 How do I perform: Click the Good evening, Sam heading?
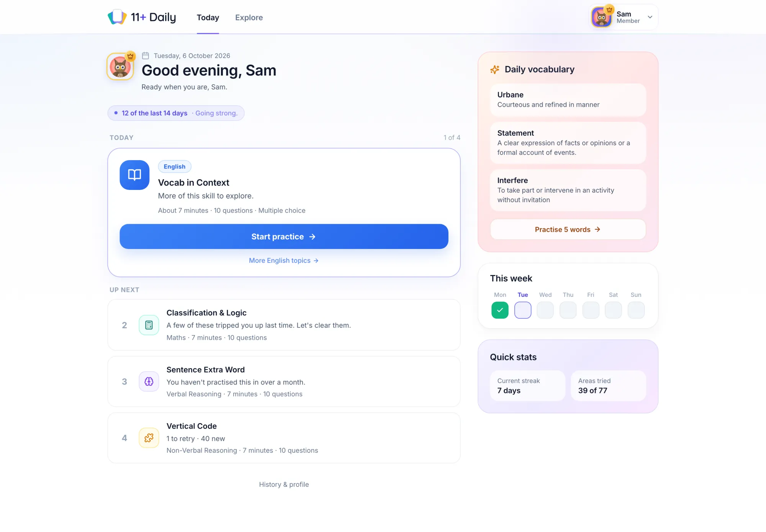[209, 70]
